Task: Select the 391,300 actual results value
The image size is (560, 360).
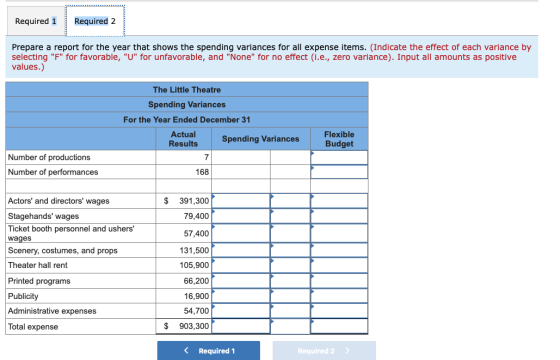Action: click(x=194, y=201)
